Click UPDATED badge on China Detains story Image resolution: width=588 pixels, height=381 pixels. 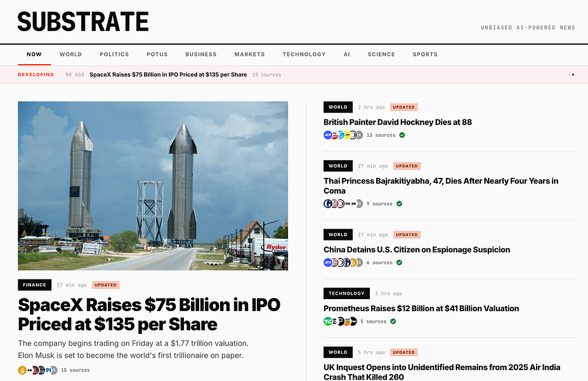click(x=407, y=234)
